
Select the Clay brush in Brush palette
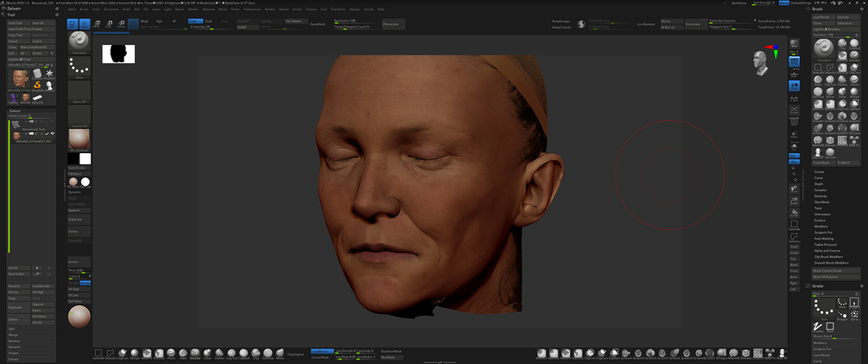[x=842, y=44]
